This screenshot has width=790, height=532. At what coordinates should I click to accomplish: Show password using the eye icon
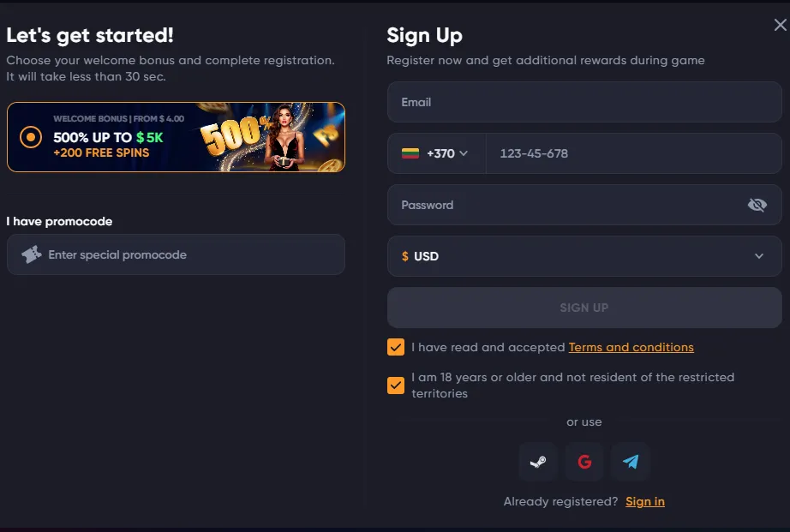[x=757, y=205]
